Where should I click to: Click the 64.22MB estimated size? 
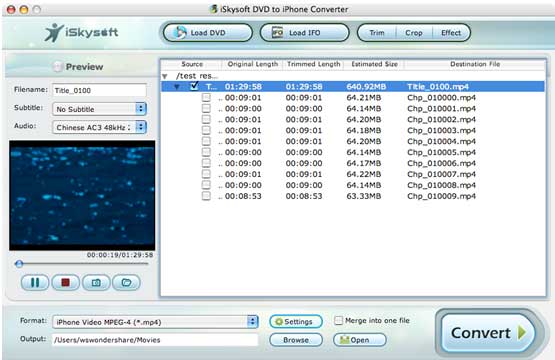click(364, 175)
